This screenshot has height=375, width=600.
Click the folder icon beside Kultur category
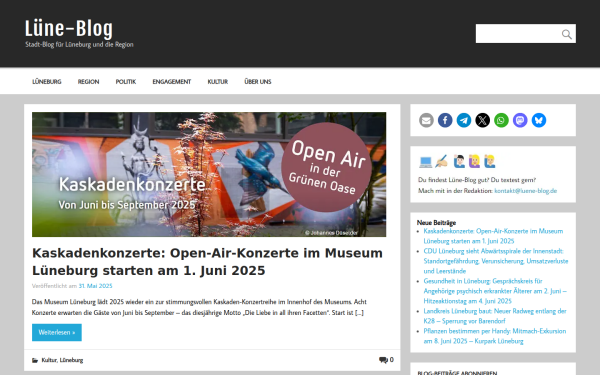35,360
